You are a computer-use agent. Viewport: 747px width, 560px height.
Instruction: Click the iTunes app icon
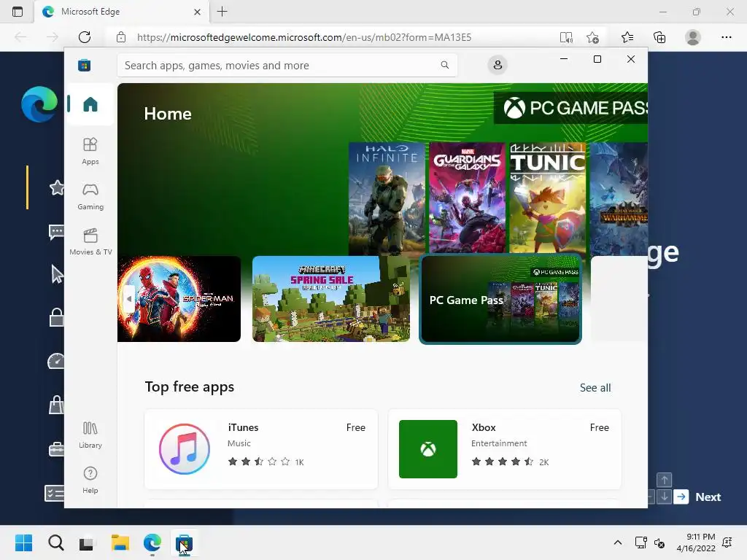tap(185, 449)
